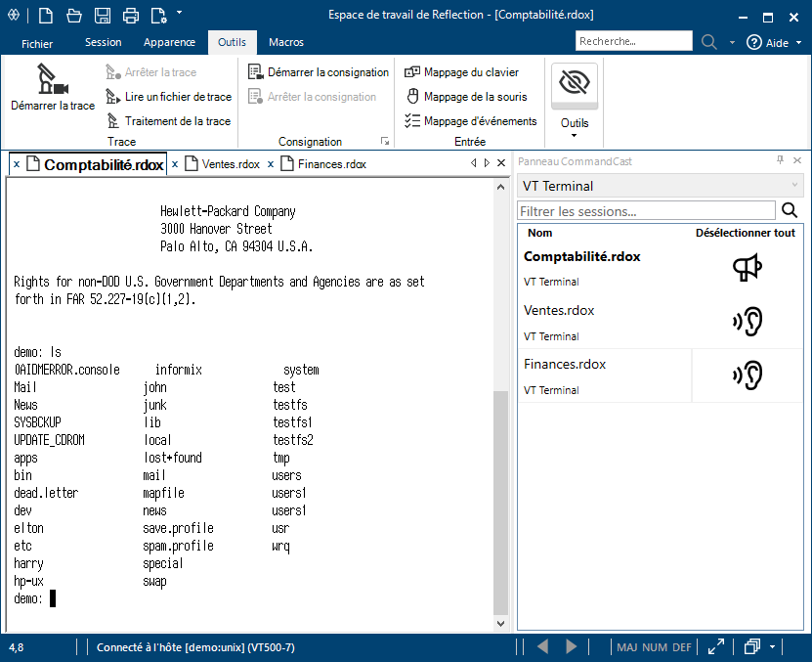The image size is (812, 662).
Task: Close the Comptabilité.rdox tab with its x
Action: (x=17, y=164)
